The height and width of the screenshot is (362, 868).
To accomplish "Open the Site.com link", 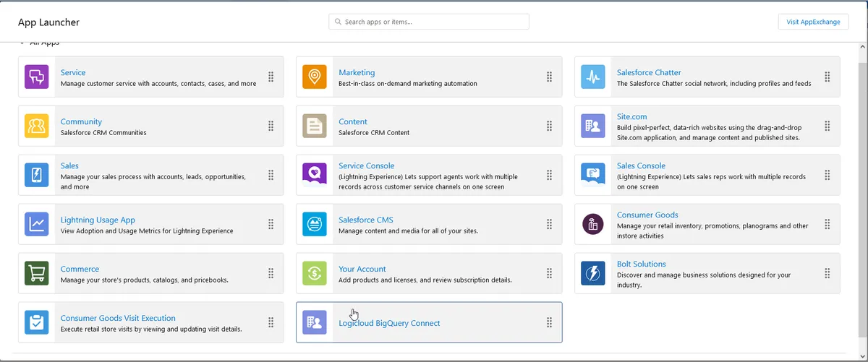I will click(x=631, y=116).
